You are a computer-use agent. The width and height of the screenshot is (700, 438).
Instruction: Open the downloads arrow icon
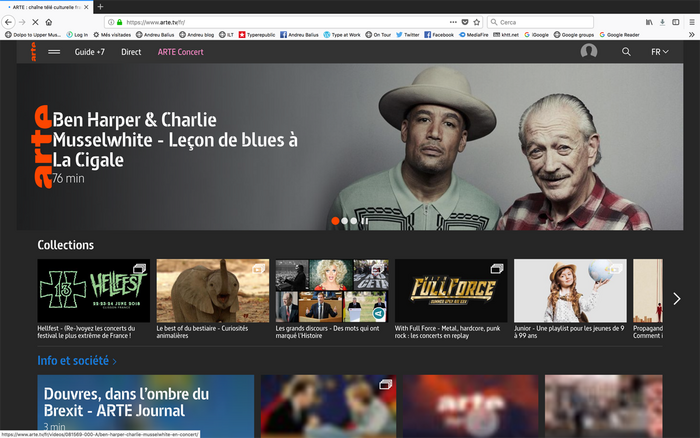pyautogui.click(x=662, y=22)
